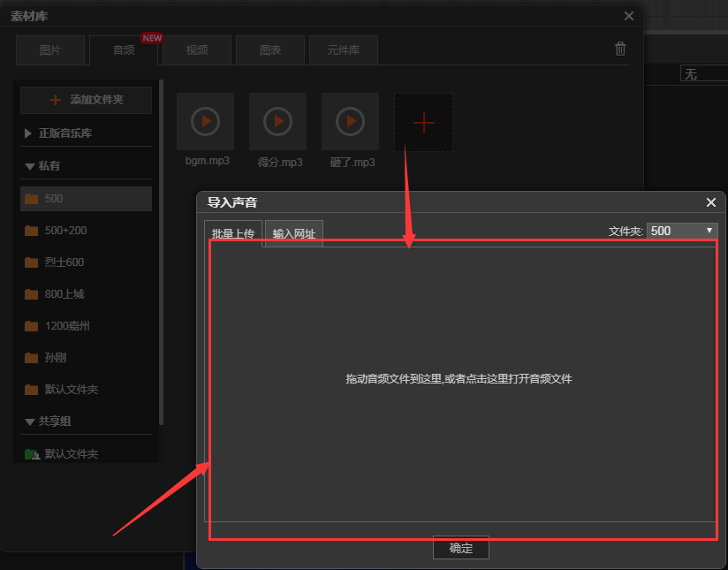728x570 pixels.
Task: Click the 1200嘉州 folder icon
Action: coord(31,326)
